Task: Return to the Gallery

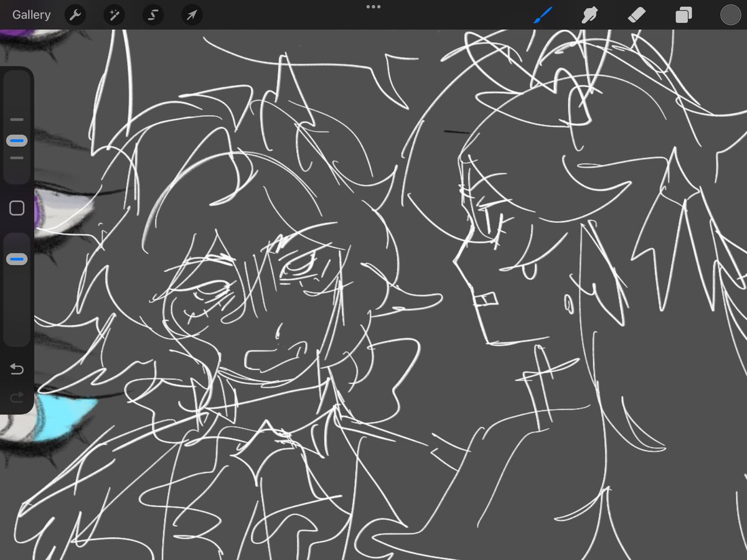Action: click(x=31, y=14)
